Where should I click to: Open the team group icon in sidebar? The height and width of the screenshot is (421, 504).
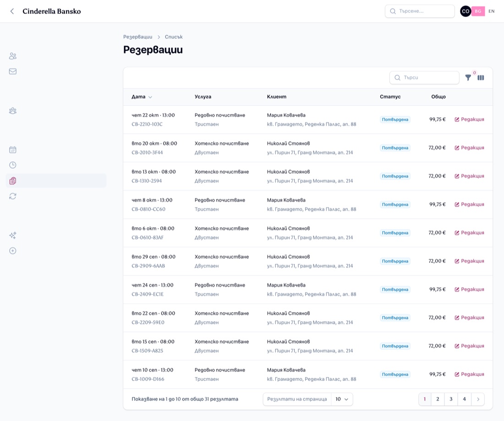pos(13,111)
